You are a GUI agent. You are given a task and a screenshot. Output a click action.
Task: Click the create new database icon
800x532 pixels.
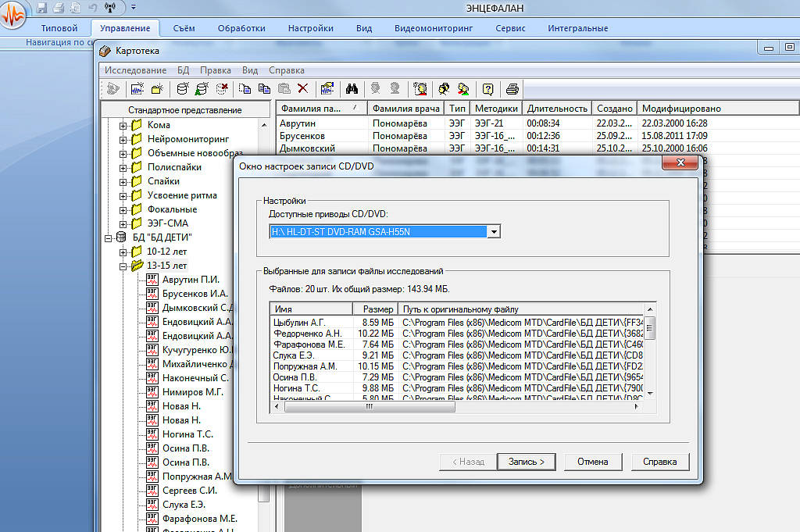coord(182,89)
